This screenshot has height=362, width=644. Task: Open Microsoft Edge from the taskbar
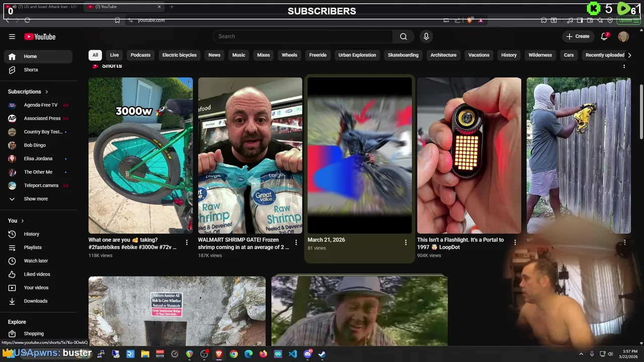(249, 354)
